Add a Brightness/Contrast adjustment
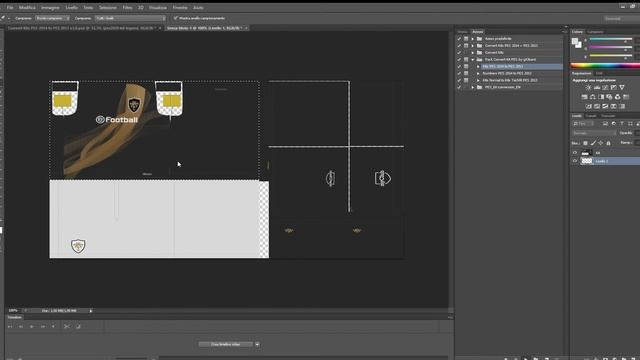The width and height of the screenshot is (640, 360). click(x=588, y=87)
